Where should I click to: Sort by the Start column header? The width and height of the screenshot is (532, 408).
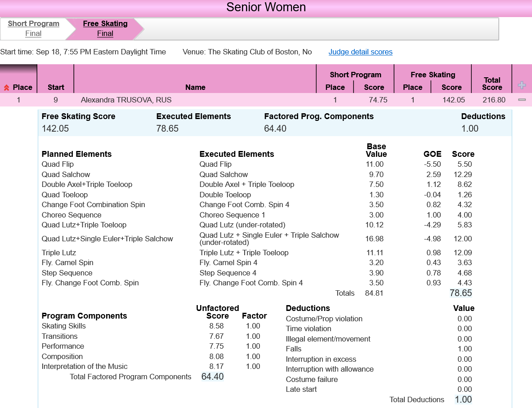(56, 87)
